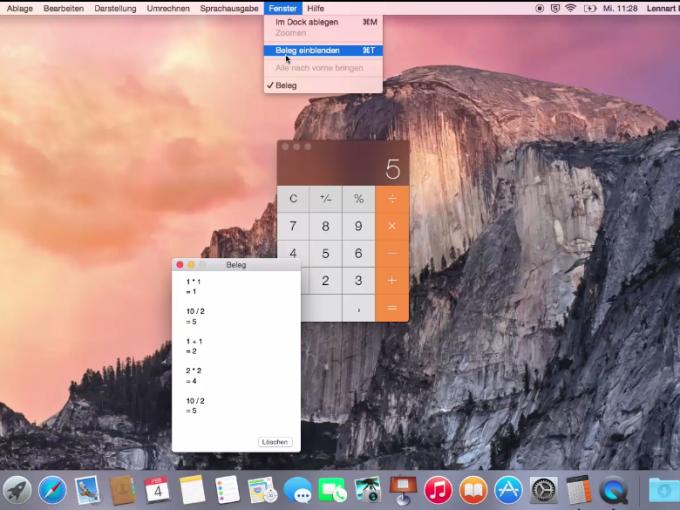
Task: Open the Darstellung menu
Action: point(115,8)
